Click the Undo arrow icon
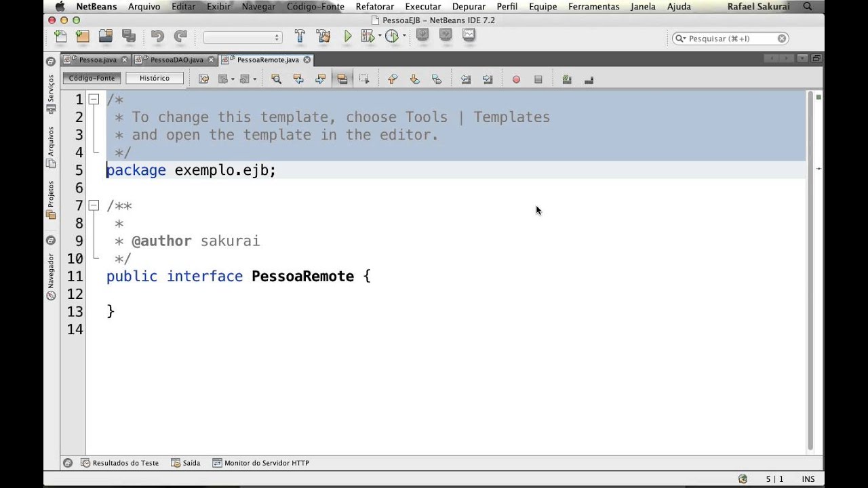The image size is (868, 488). [x=157, y=37]
